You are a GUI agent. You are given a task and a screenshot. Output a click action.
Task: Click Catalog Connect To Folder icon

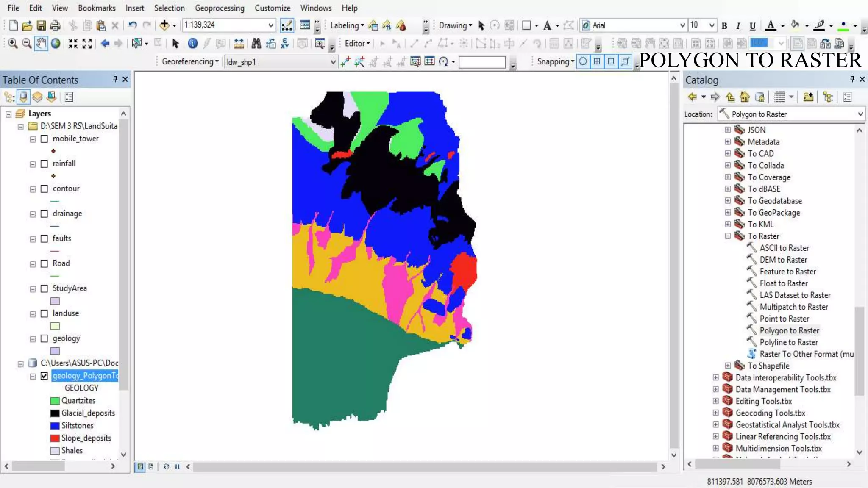click(x=808, y=97)
